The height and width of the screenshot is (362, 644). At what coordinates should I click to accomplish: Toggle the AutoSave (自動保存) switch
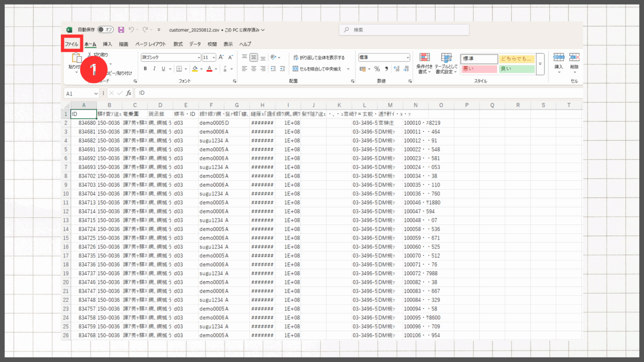click(105, 30)
